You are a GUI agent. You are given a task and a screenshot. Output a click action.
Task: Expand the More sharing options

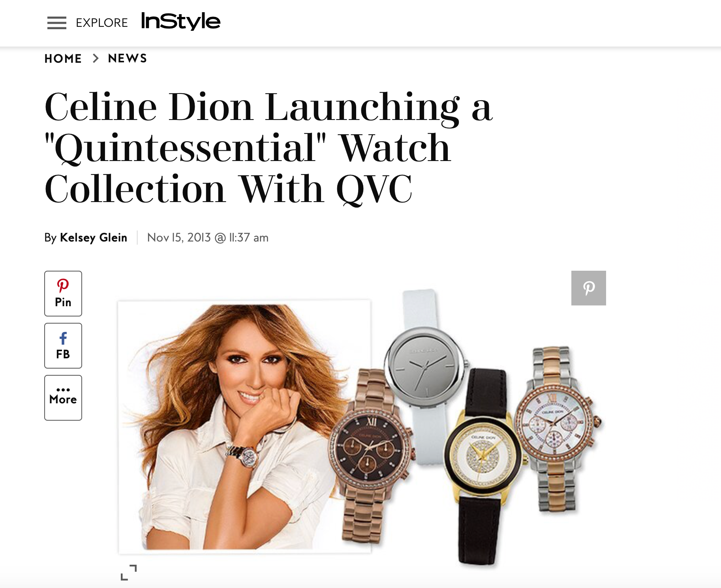pos(63,398)
